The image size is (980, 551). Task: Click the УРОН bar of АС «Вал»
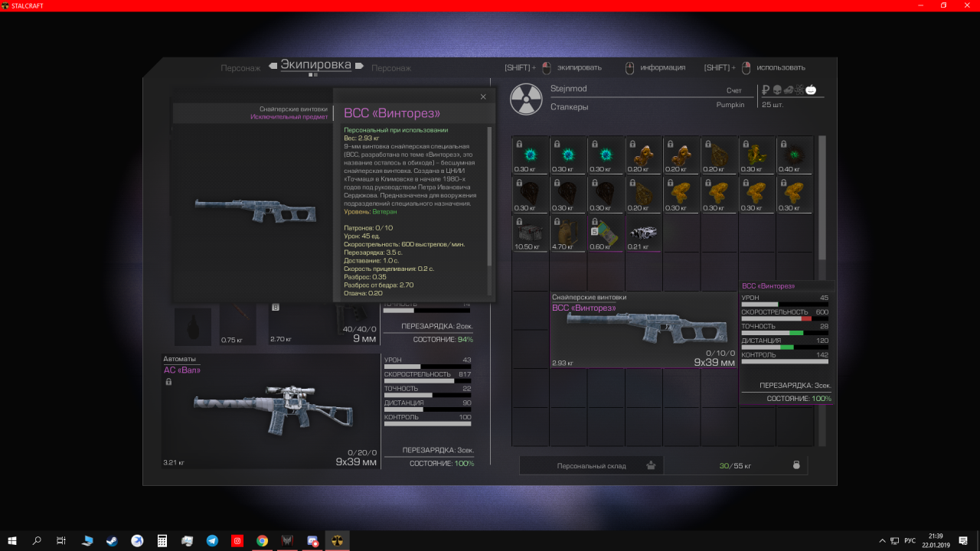pos(427,367)
